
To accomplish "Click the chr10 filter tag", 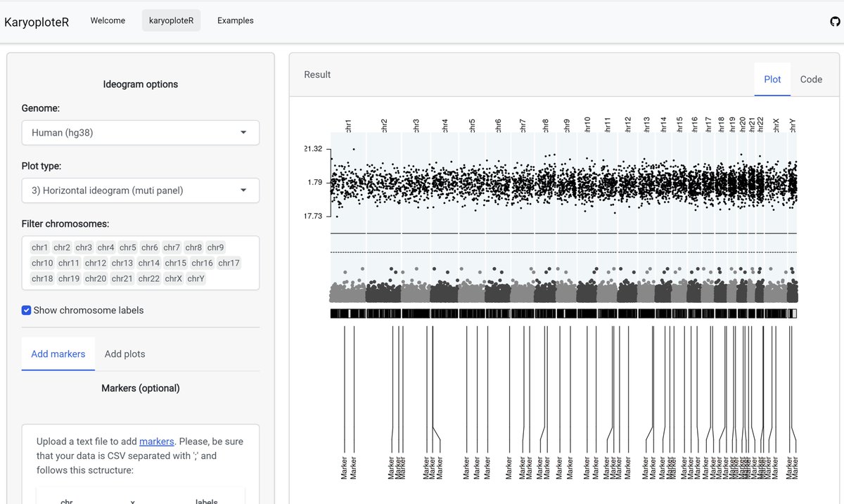I will coord(42,263).
